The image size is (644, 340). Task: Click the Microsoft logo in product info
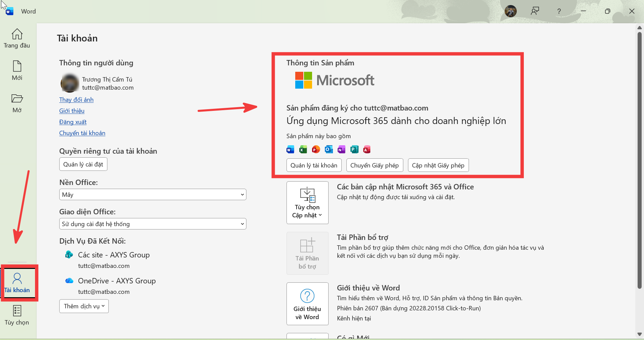pyautogui.click(x=335, y=80)
